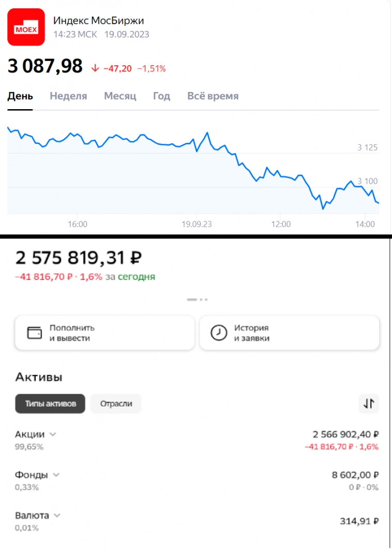The height and width of the screenshot is (555, 392).
Task: Select the День chart period tab
Action: 20,96
